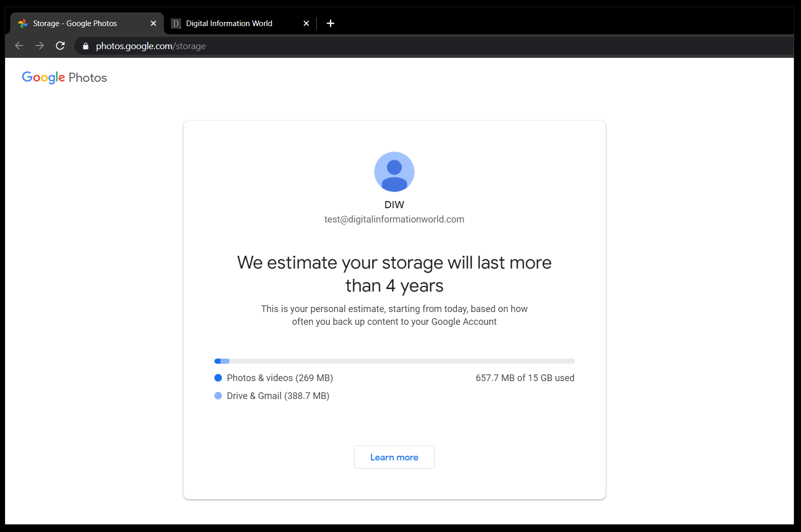This screenshot has height=532, width=801.
Task: Click the dark blue Photos & videos legend dot
Action: pyautogui.click(x=218, y=378)
